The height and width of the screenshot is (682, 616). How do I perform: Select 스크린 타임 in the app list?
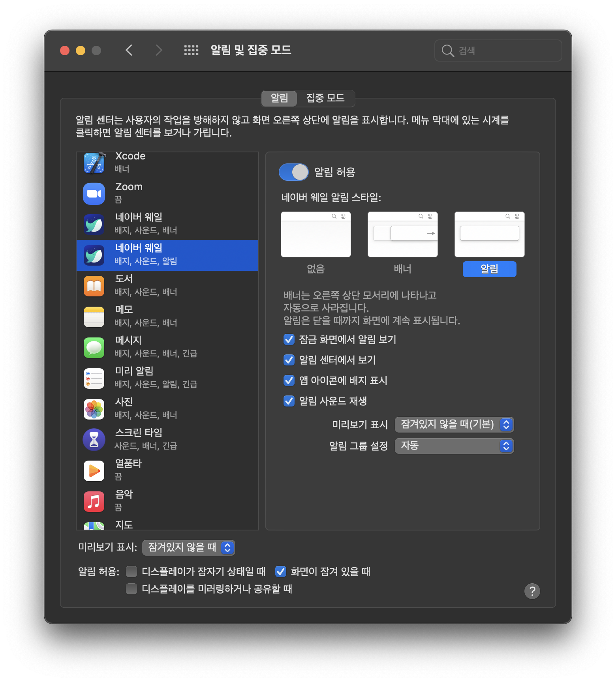pyautogui.click(x=167, y=440)
